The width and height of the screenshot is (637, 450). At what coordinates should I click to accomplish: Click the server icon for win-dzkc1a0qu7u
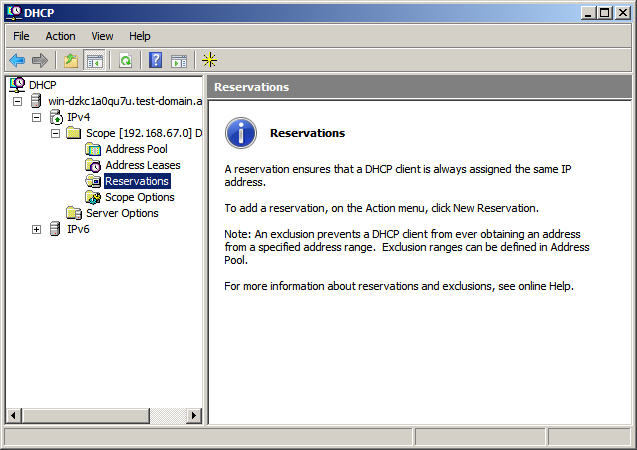36,101
